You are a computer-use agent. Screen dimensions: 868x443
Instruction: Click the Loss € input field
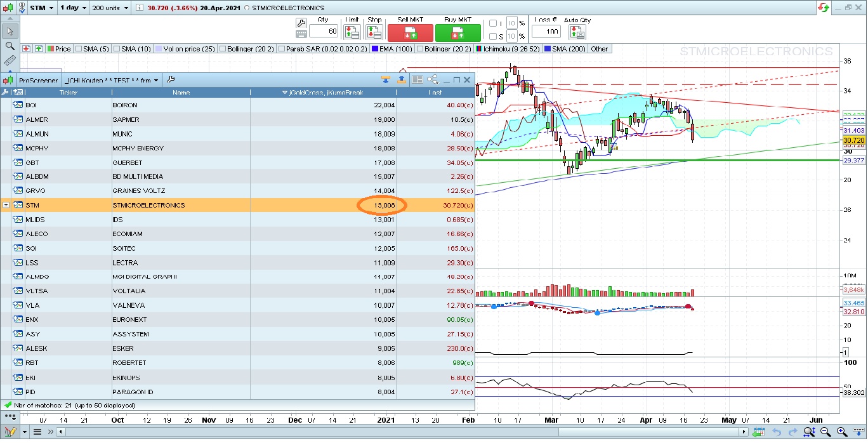546,32
